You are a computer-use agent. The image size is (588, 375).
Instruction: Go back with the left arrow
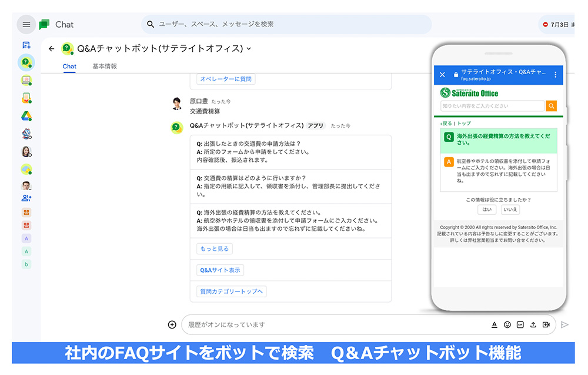pyautogui.click(x=52, y=49)
